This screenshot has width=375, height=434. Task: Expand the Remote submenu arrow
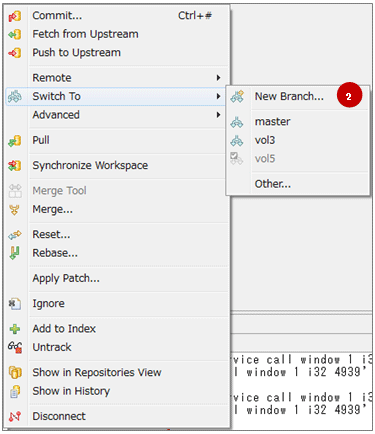[x=218, y=78]
